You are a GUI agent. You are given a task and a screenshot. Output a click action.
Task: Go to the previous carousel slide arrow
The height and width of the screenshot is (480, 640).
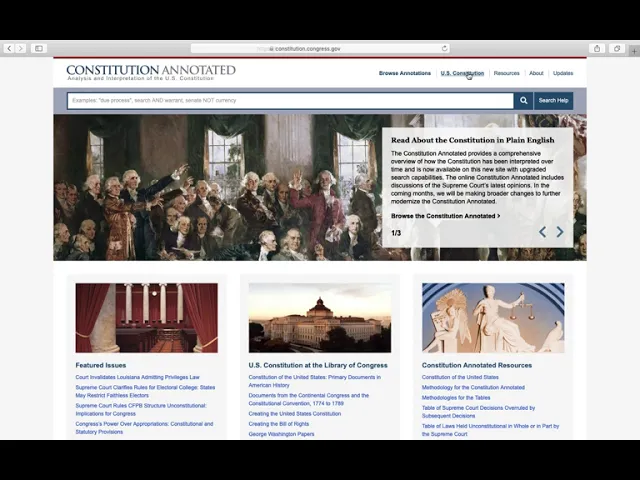[542, 232]
